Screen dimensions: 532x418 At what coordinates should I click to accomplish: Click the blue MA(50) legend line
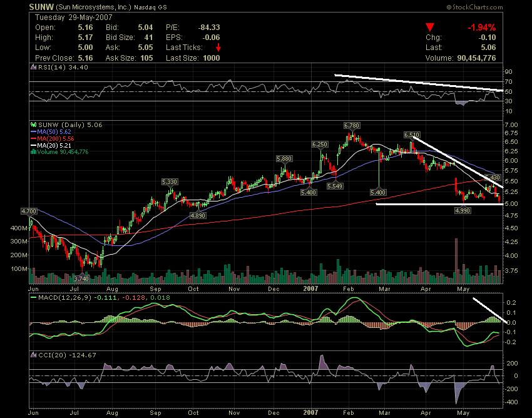point(33,131)
